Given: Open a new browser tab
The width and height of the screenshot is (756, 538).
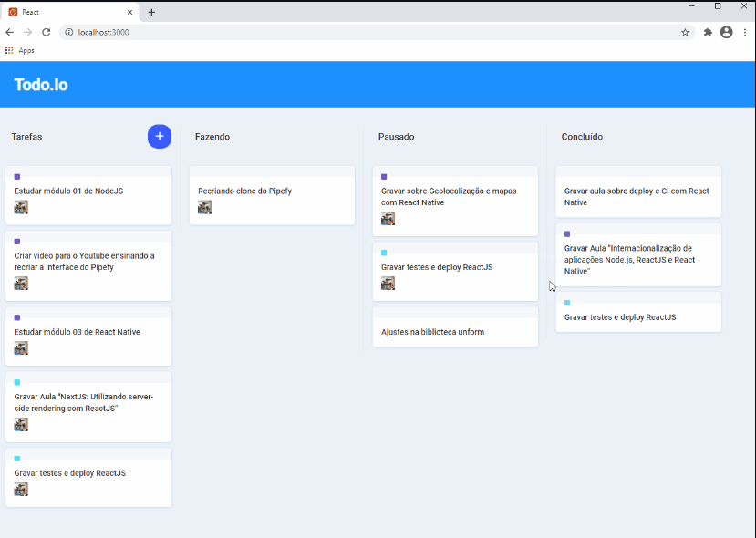Looking at the screenshot, I should point(151,12).
